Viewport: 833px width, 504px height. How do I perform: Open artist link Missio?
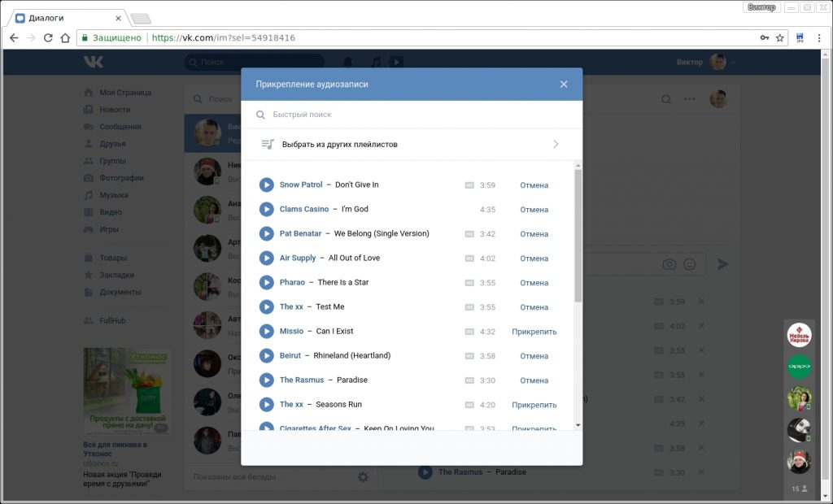[291, 332]
